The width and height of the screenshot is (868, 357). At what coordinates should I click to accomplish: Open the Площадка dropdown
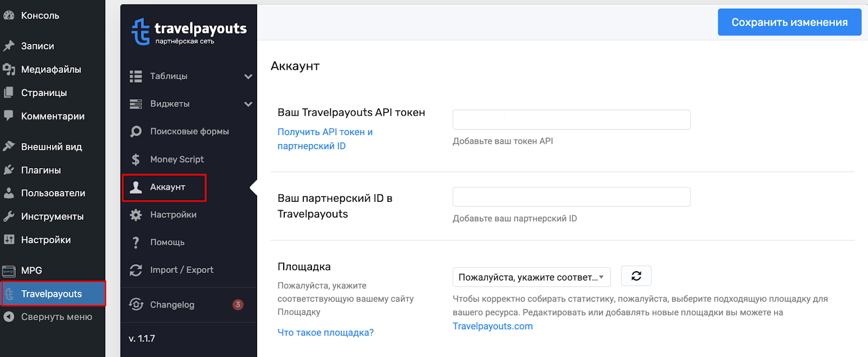(x=531, y=277)
